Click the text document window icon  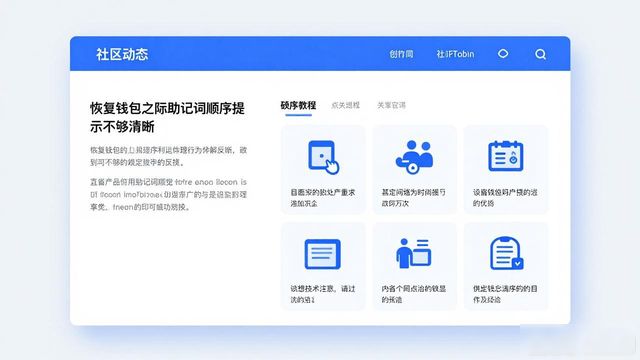coord(322,254)
